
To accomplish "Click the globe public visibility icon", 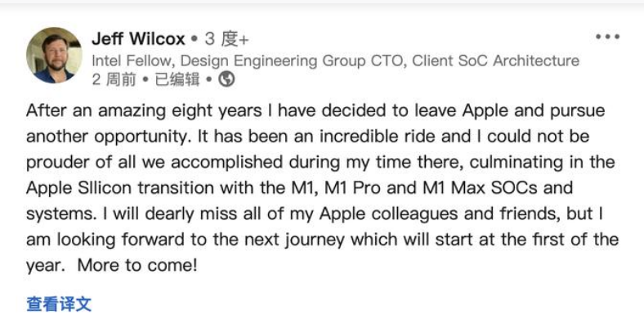I will pos(226,79).
